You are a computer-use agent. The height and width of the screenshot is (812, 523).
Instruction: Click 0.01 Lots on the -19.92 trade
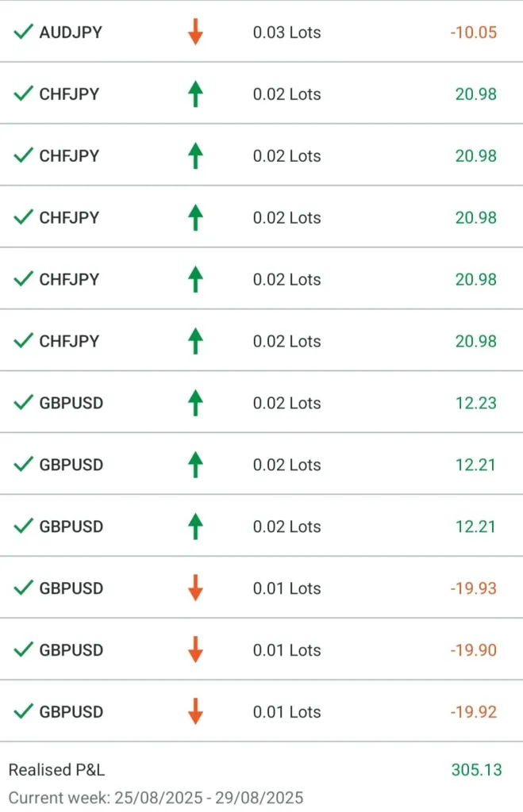[x=286, y=712]
